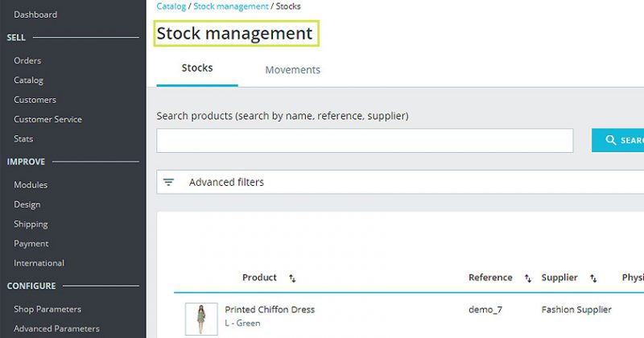This screenshot has height=338, width=644.
Task: Open Customer Service sidebar item
Action: tap(47, 119)
